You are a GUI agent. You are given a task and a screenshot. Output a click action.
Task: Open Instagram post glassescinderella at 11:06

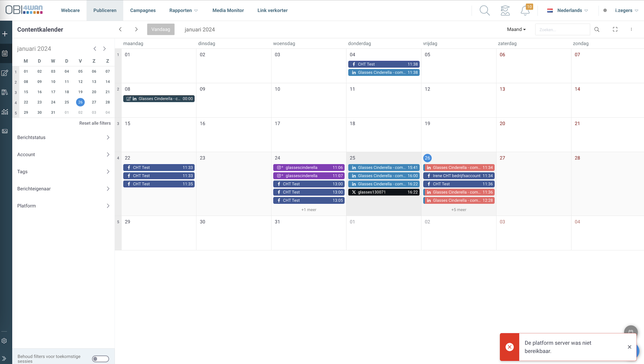coord(309,167)
